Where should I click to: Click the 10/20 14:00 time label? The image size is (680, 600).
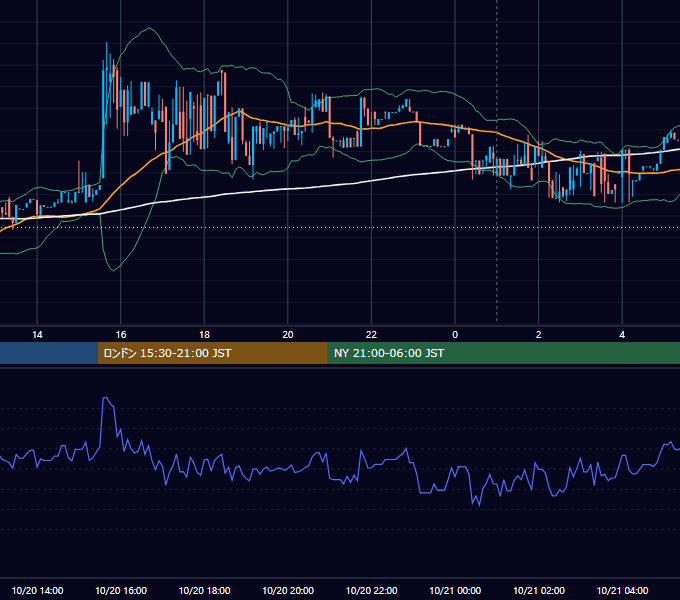click(37, 590)
